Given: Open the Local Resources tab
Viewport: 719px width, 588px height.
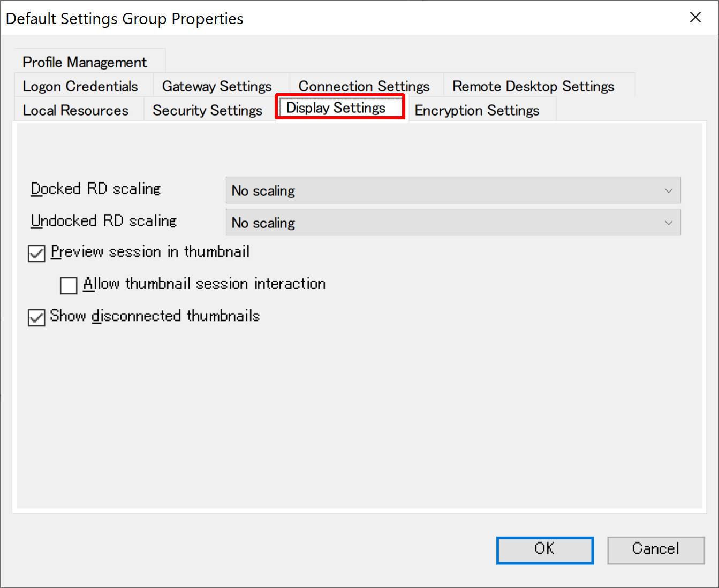Looking at the screenshot, I should [x=79, y=110].
